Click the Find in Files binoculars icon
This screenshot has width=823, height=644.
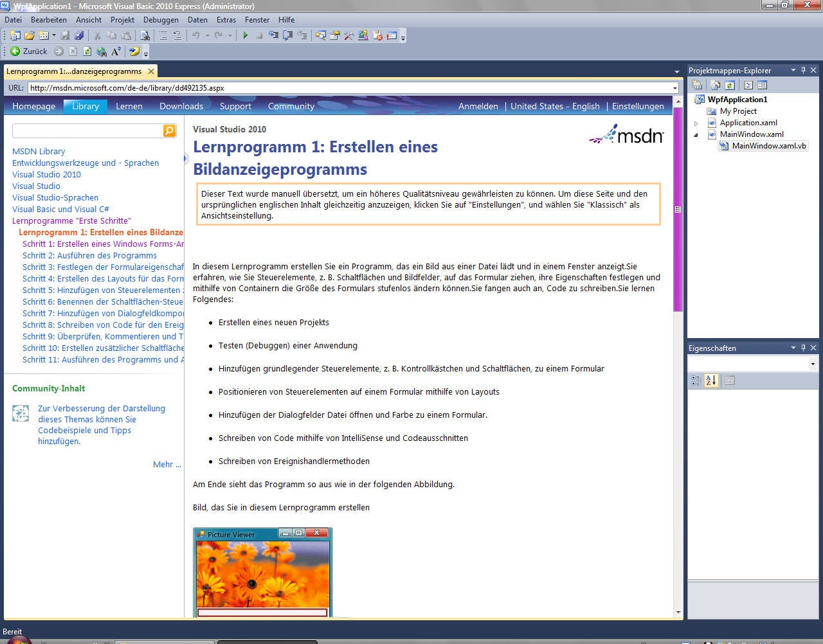[145, 36]
